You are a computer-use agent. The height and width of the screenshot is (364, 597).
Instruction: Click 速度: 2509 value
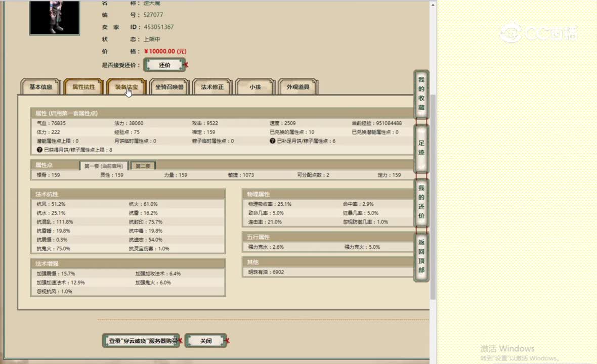tap(282, 123)
